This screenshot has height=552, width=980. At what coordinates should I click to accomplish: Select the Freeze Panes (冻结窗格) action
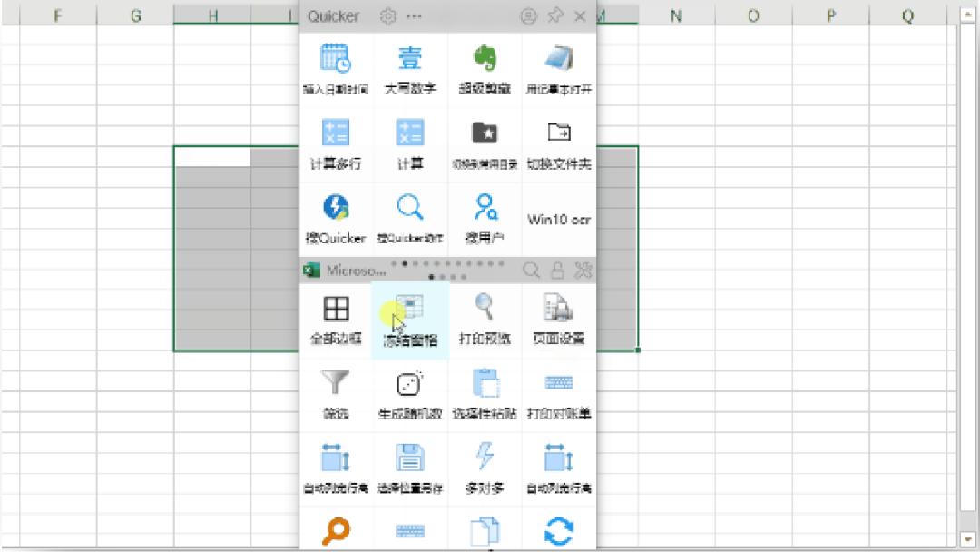point(410,313)
